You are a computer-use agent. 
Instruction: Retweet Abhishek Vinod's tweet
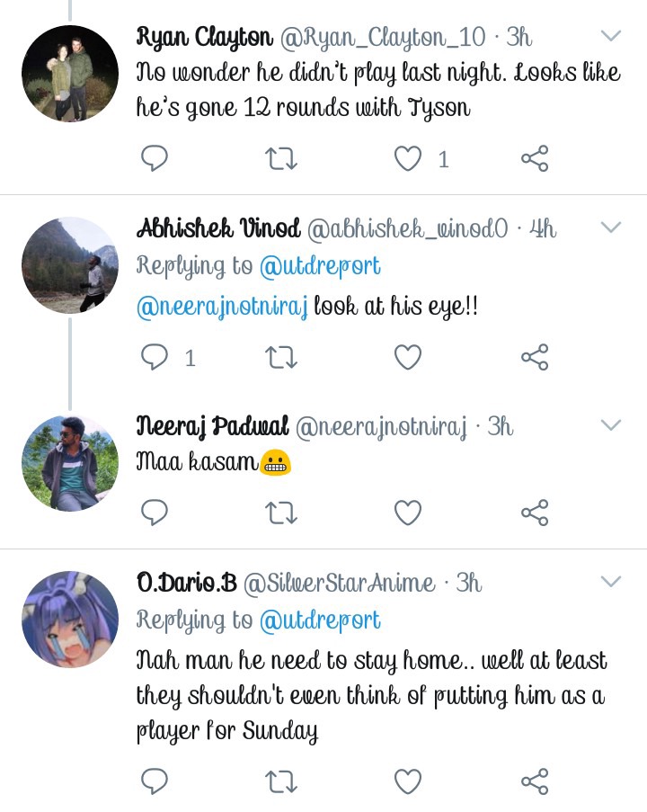click(281, 358)
